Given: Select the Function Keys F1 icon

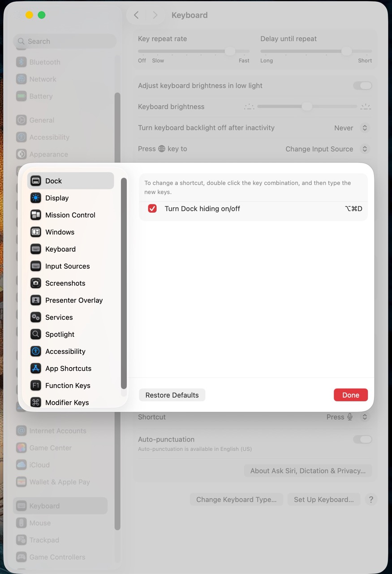Looking at the screenshot, I should click(36, 385).
